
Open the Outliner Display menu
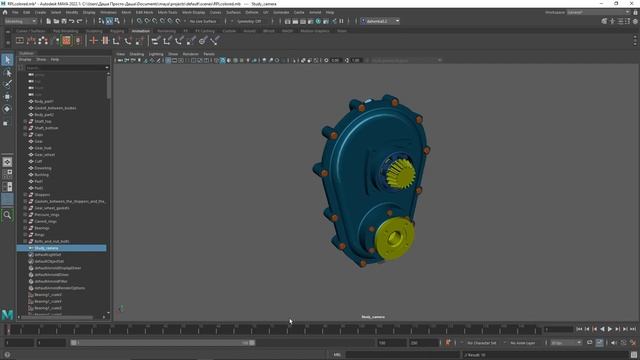pos(25,60)
